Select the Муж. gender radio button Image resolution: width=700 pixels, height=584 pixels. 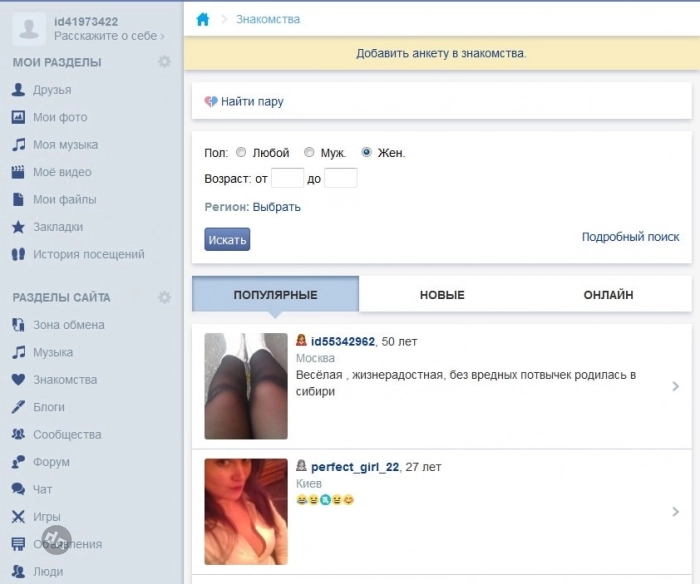[309, 153]
